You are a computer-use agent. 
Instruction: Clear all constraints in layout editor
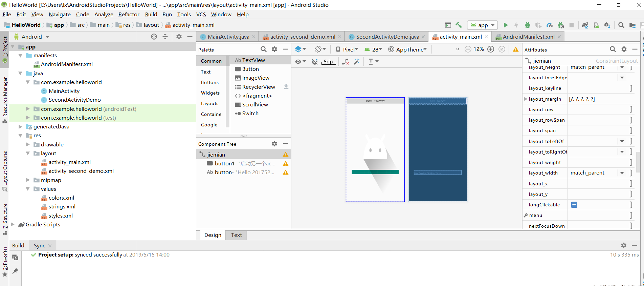click(345, 61)
